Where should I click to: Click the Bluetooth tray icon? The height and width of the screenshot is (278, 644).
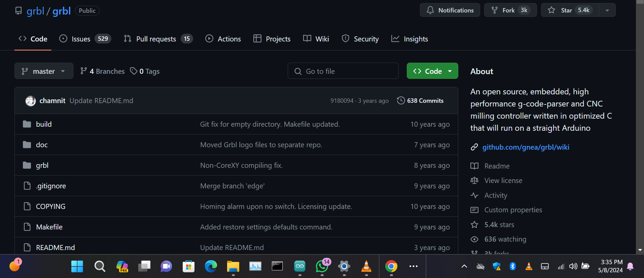coord(512,266)
